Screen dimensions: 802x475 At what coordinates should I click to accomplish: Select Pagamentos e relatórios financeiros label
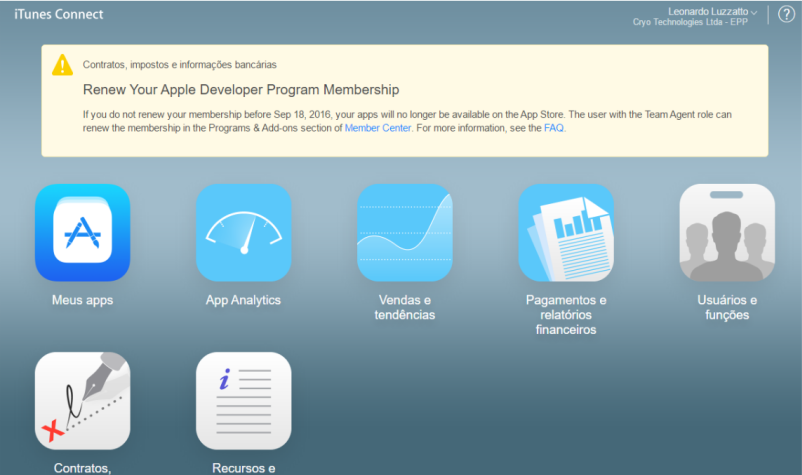coord(566,314)
